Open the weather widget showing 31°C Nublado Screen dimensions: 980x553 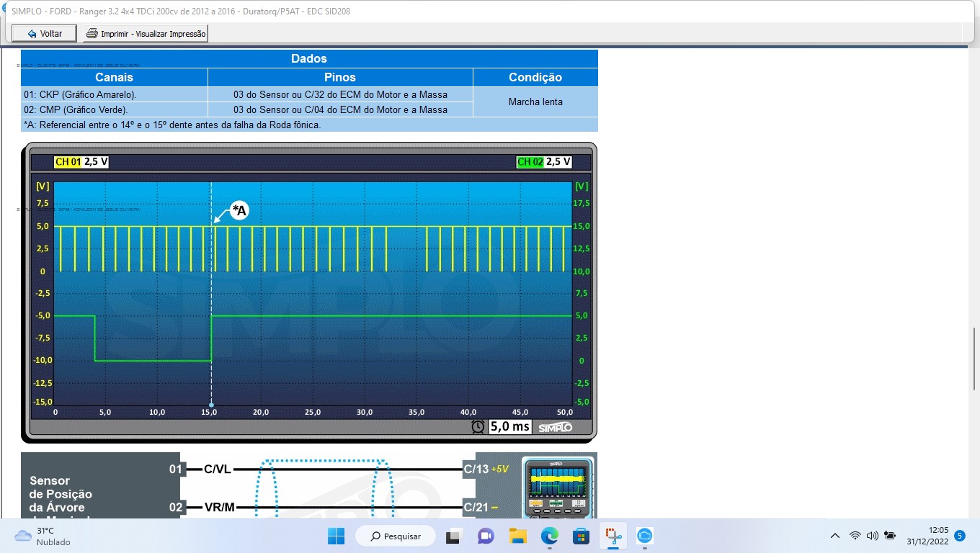(43, 536)
